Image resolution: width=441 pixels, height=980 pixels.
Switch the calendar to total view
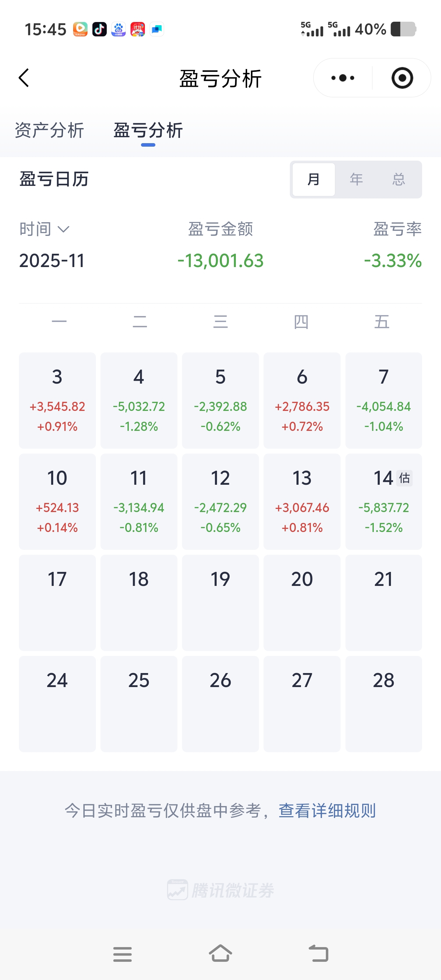[x=399, y=179]
